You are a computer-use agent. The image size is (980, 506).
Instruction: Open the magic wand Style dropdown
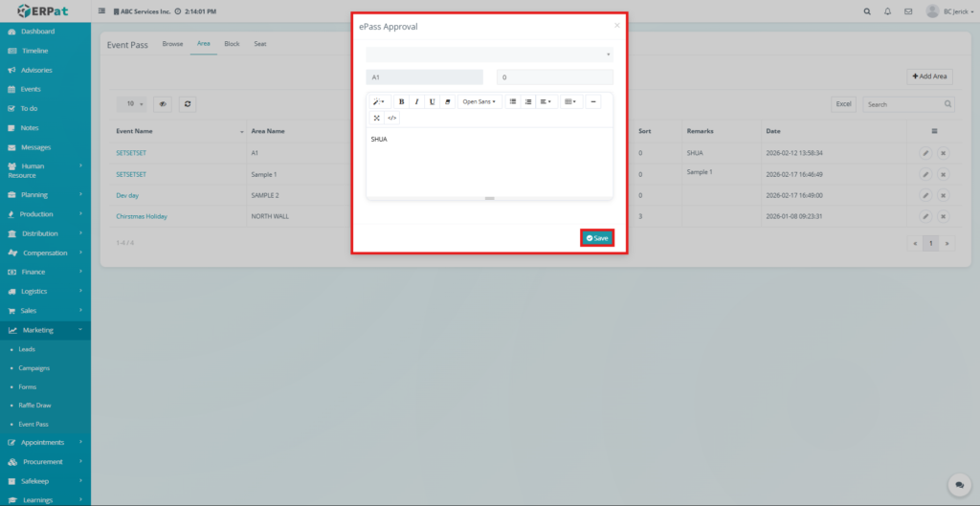click(x=379, y=101)
